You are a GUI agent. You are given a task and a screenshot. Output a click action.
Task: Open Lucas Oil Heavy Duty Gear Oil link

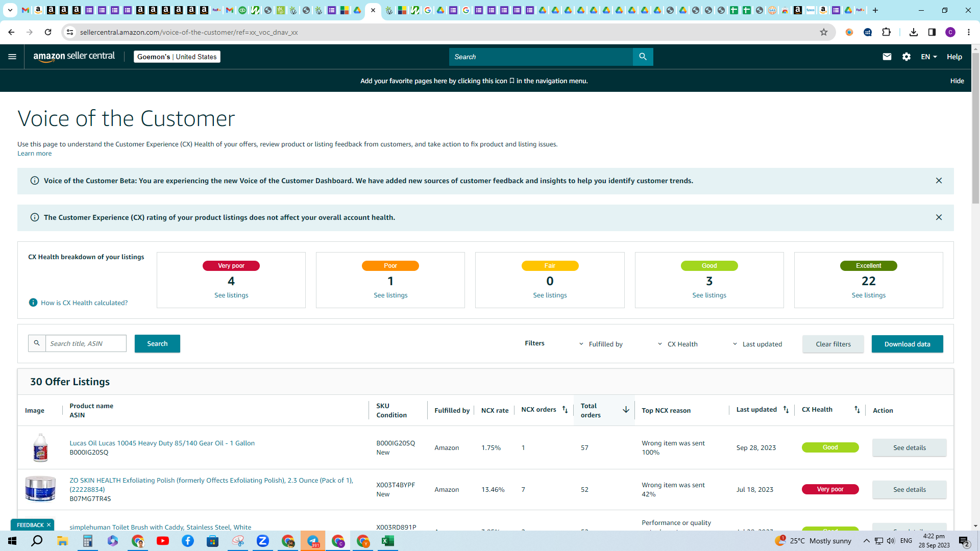(x=162, y=443)
